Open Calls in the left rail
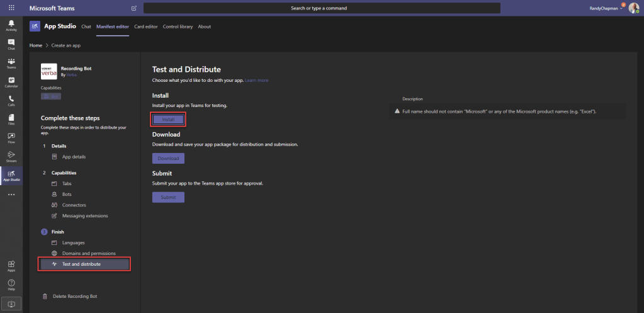This screenshot has height=313, width=644. 11,100
